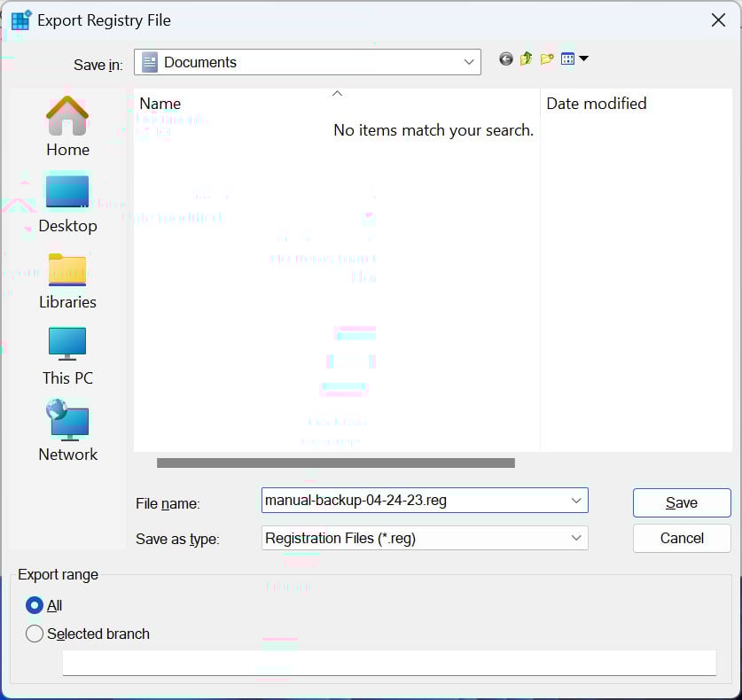Choose the Selected branch radio button
742x700 pixels.
(35, 634)
